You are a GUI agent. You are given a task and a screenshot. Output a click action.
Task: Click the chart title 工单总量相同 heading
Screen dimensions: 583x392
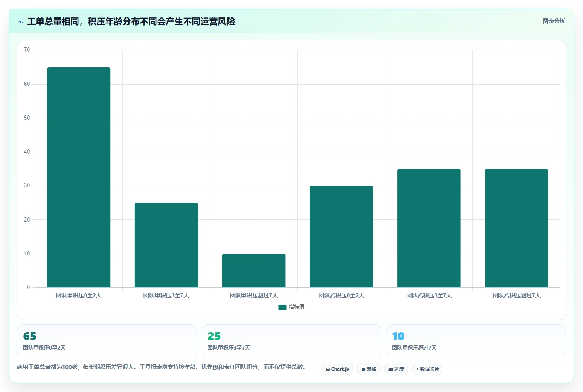pyautogui.click(x=131, y=21)
